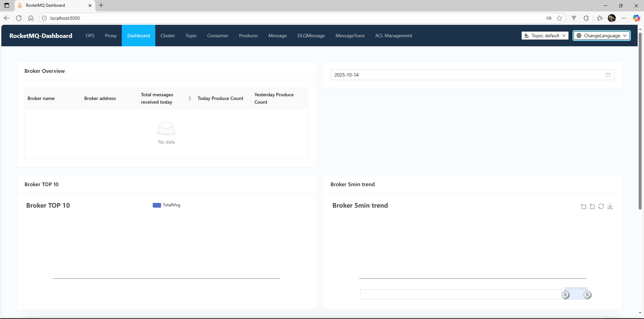The width and height of the screenshot is (644, 319).
Task: Download the Broker 5min trend chart image
Action: coord(610,207)
